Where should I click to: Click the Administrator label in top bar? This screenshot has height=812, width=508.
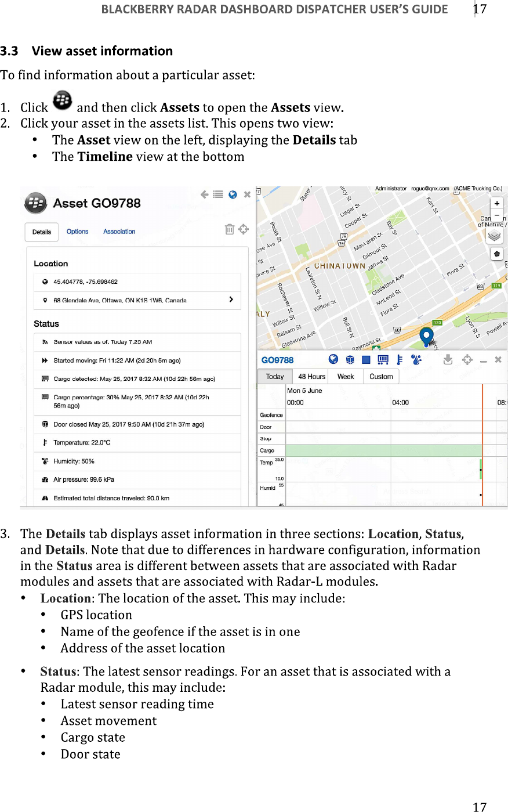click(391, 189)
